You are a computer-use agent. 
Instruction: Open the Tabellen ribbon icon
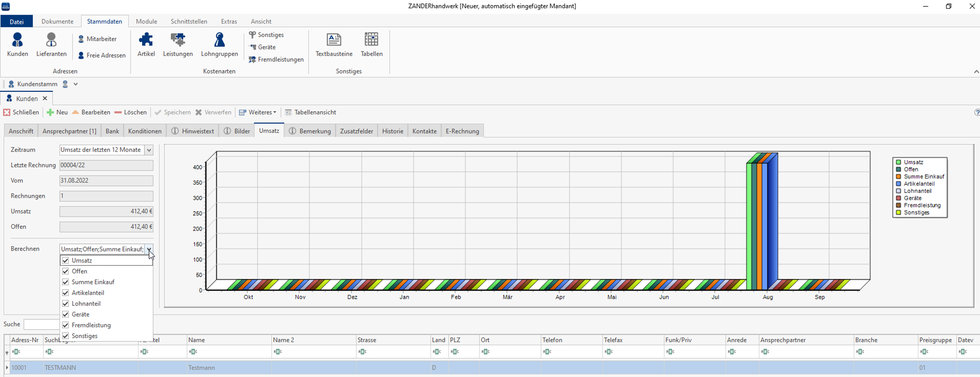[x=371, y=44]
